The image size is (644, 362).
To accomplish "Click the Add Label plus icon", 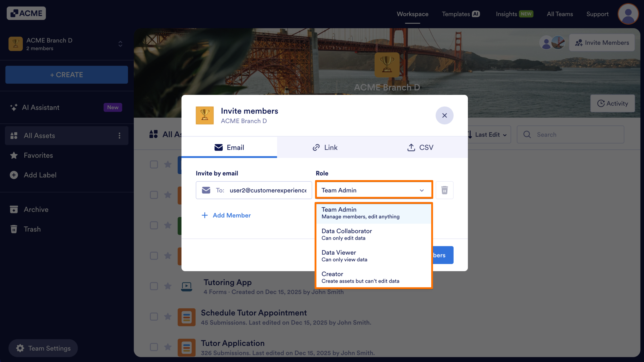I will click(14, 175).
